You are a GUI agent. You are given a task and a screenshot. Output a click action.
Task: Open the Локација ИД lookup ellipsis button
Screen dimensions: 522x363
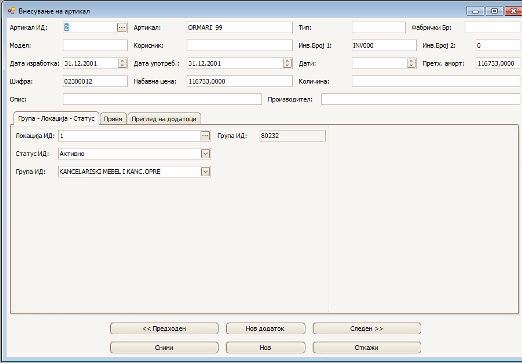(205, 136)
